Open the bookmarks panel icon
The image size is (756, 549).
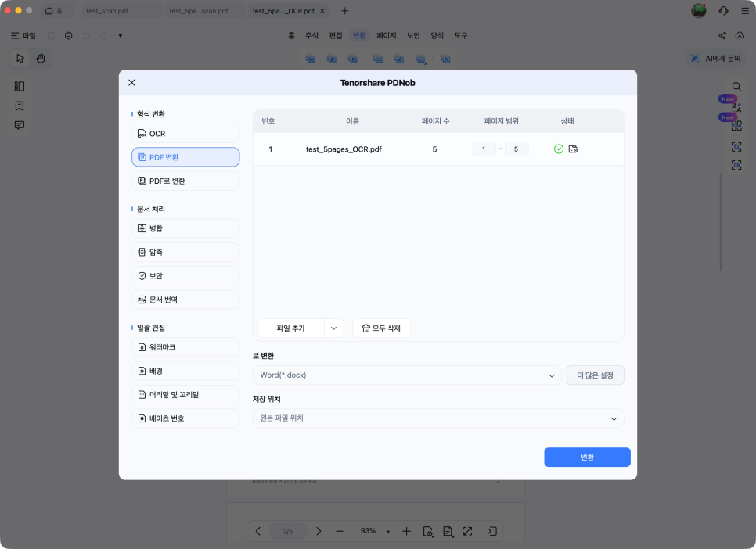pyautogui.click(x=20, y=106)
